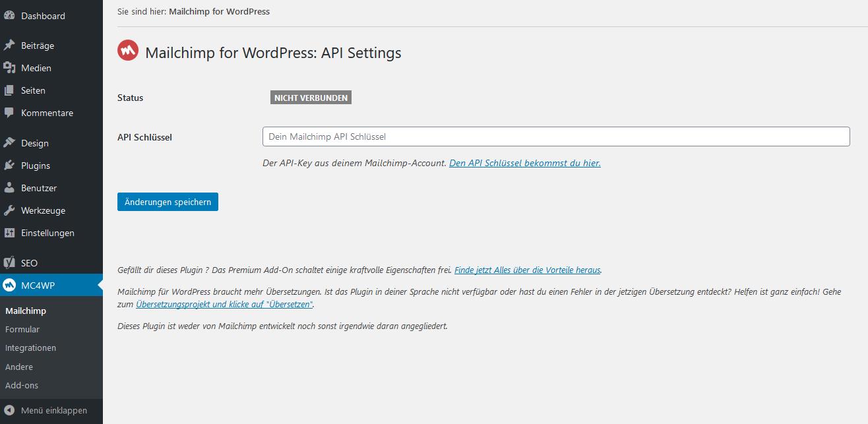Open the Übersetzungsprojekt link
Image resolution: width=868 pixels, height=424 pixels.
[x=224, y=305]
